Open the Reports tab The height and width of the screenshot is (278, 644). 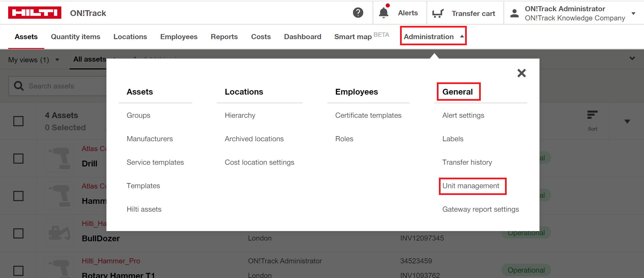tap(224, 37)
